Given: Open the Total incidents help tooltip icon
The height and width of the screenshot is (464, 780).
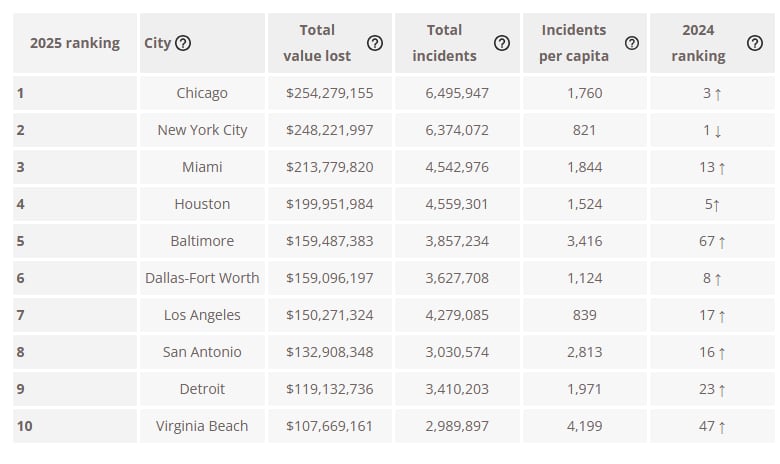Looking at the screenshot, I should (502, 43).
